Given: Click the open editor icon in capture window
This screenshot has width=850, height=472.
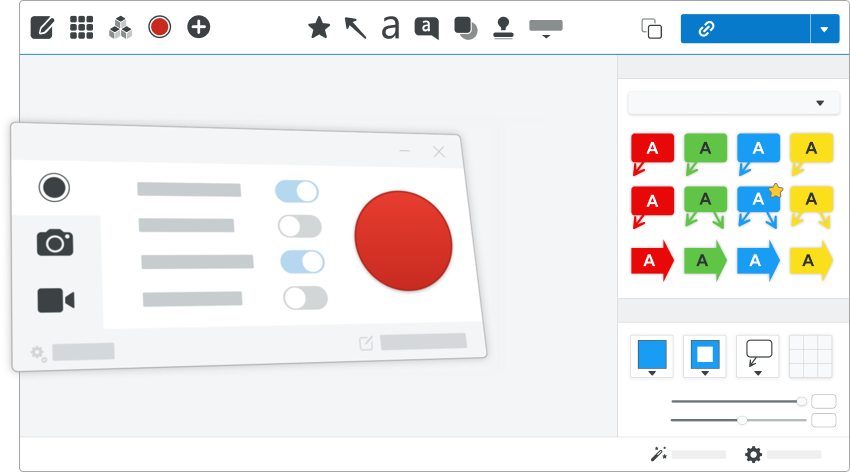Looking at the screenshot, I should coord(366,343).
